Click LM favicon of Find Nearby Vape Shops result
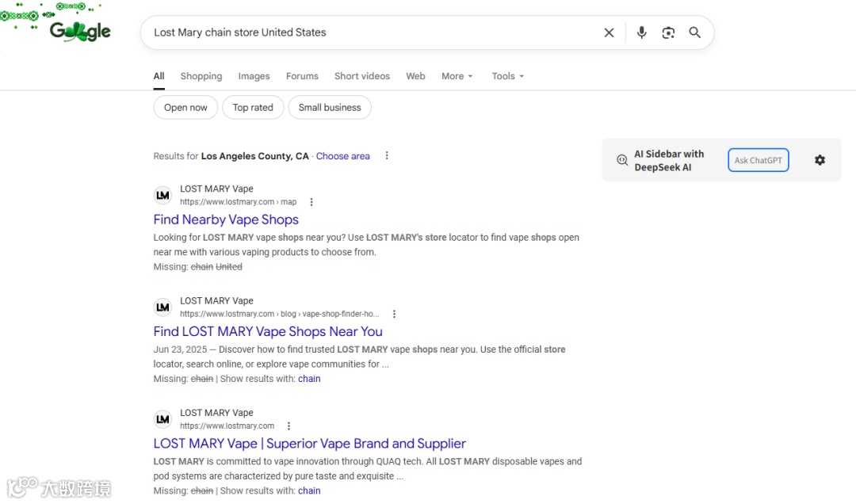856x504 pixels. (x=162, y=196)
